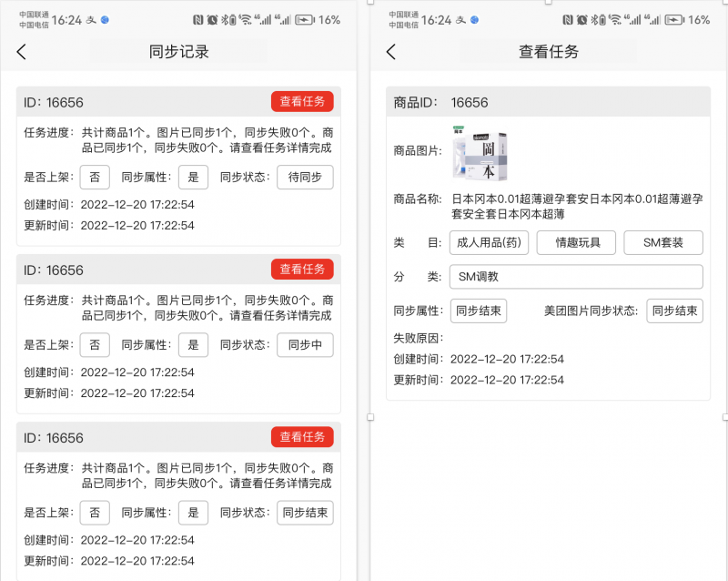Go back from the 同步记录 screen

click(21, 52)
